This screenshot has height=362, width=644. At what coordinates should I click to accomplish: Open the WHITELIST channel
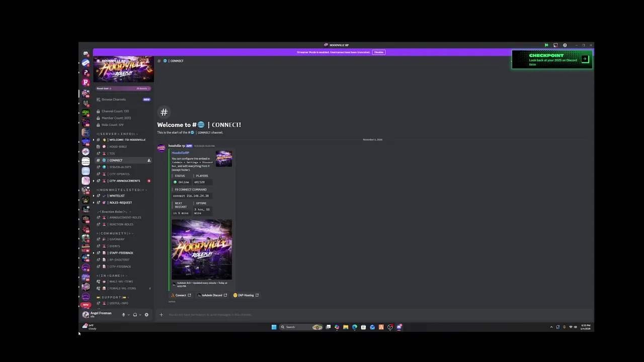point(123,196)
